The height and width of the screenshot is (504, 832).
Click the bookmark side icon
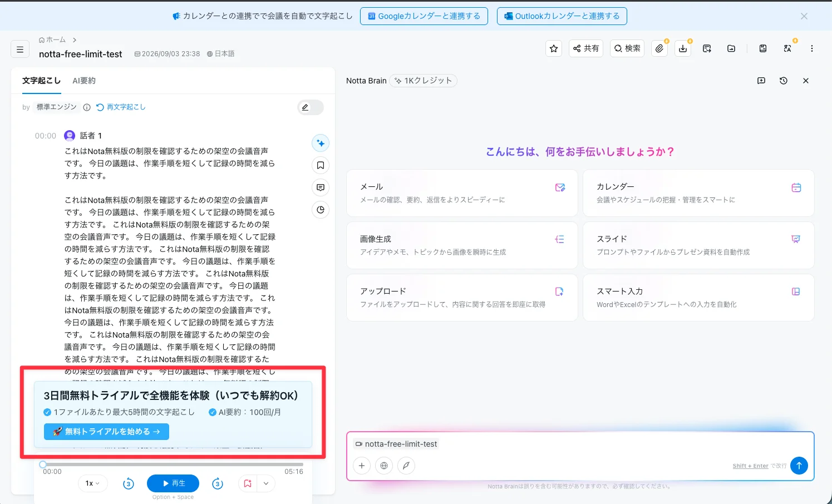pyautogui.click(x=321, y=165)
